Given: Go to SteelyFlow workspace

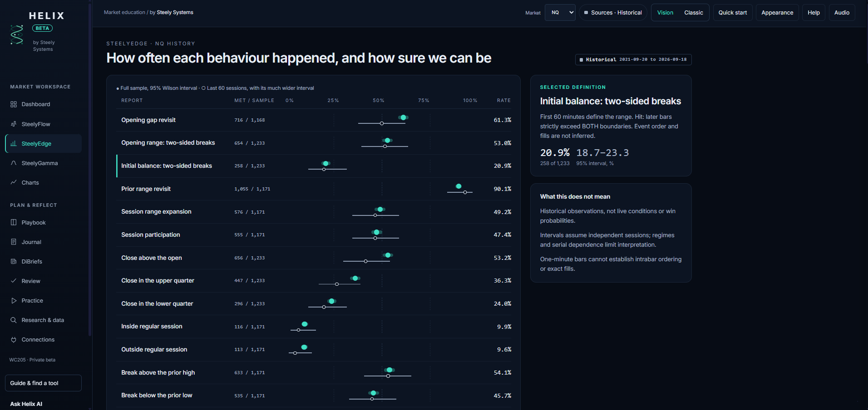Looking at the screenshot, I should click(x=43, y=124).
